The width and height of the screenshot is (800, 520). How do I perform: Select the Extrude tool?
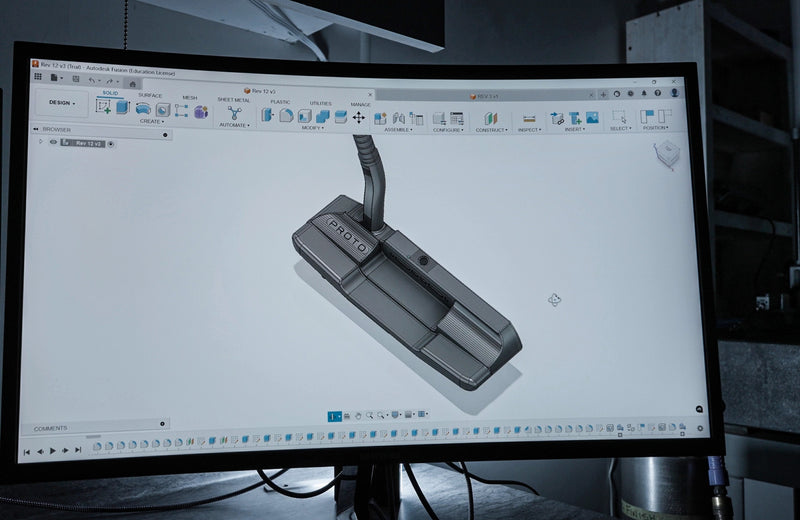point(123,107)
